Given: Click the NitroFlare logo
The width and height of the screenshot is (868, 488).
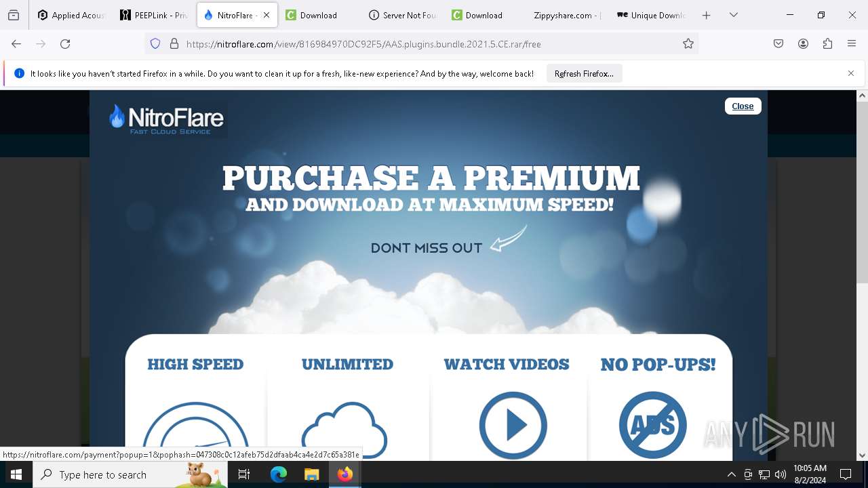Looking at the screenshot, I should click(x=166, y=119).
